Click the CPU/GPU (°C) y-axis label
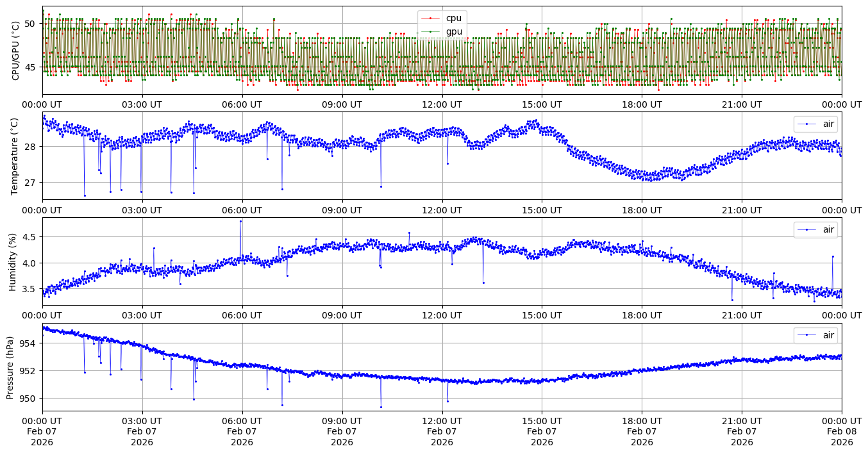The height and width of the screenshot is (453, 868). coord(16,51)
